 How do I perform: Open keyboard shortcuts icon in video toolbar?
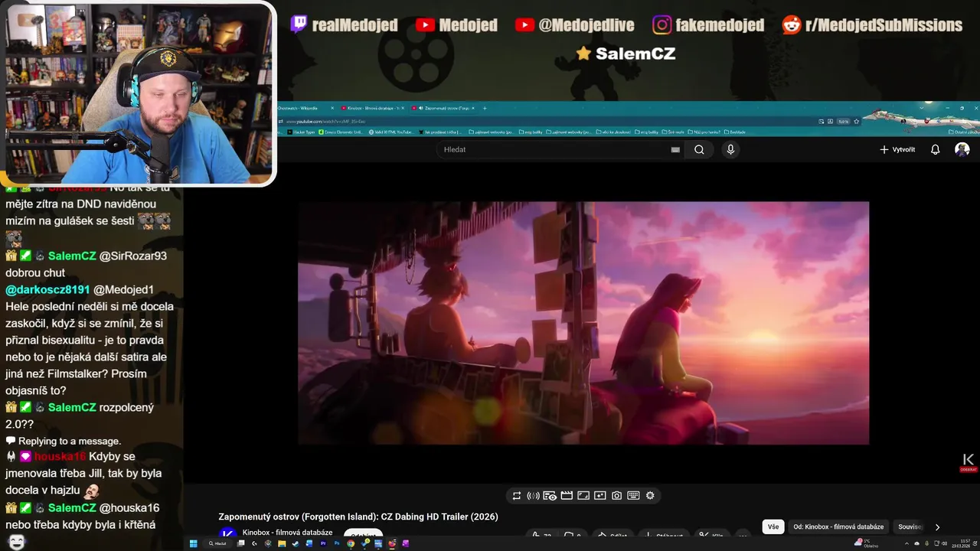pos(633,496)
